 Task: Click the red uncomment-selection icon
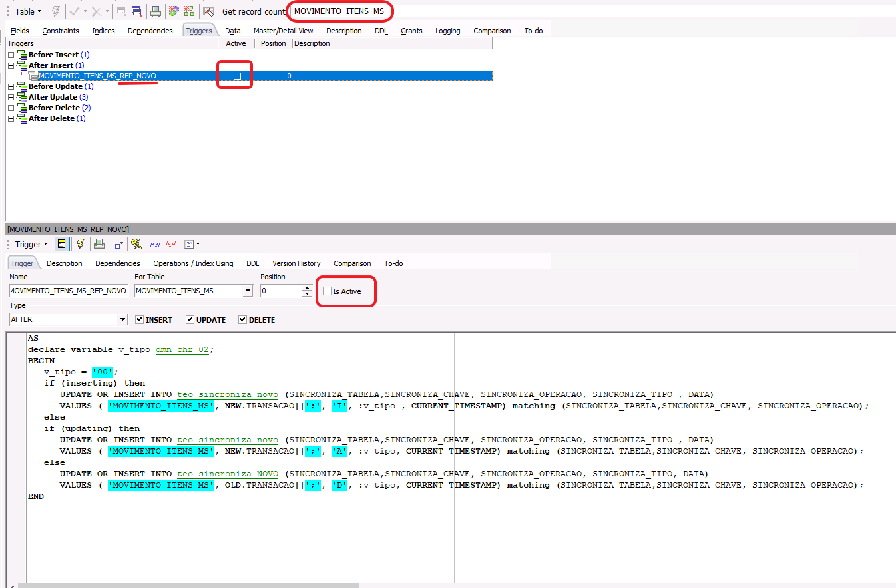tap(170, 244)
